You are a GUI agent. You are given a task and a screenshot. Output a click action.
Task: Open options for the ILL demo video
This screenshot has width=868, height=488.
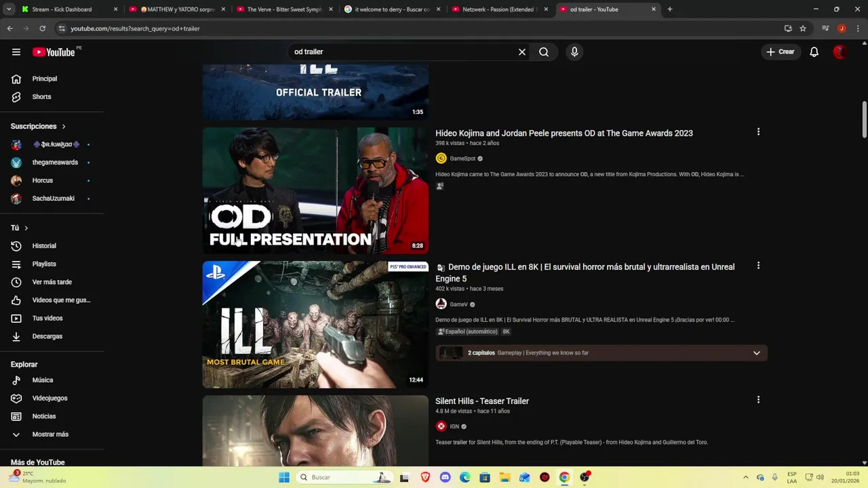(x=758, y=266)
